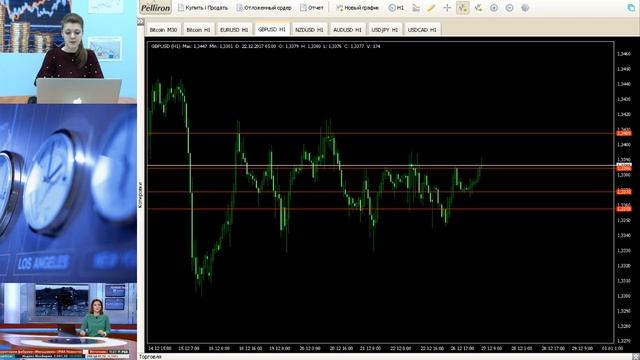Viewport: 640px width, 360px height.
Task: Toggle the highlighted chart auto-scroll icon
Action: click(462, 8)
